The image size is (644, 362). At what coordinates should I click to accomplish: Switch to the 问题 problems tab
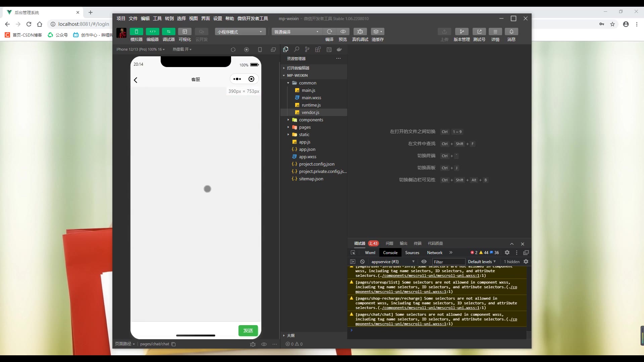389,243
